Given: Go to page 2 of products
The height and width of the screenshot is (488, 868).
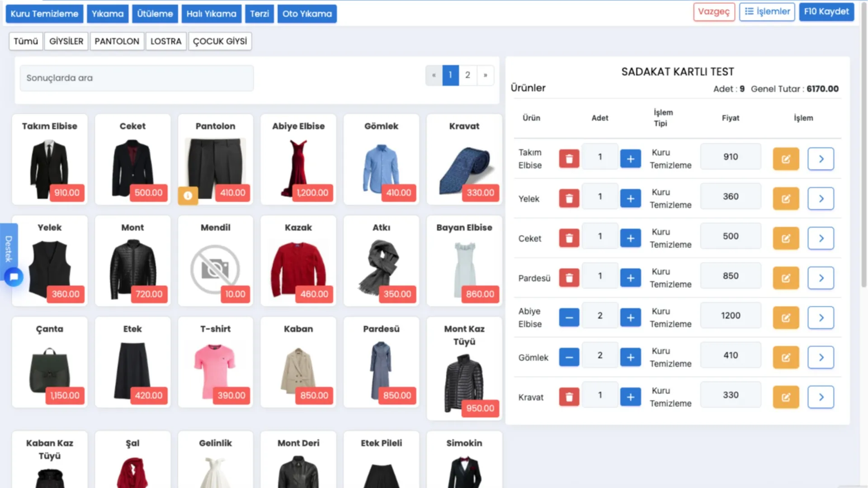Looking at the screenshot, I should pos(467,75).
